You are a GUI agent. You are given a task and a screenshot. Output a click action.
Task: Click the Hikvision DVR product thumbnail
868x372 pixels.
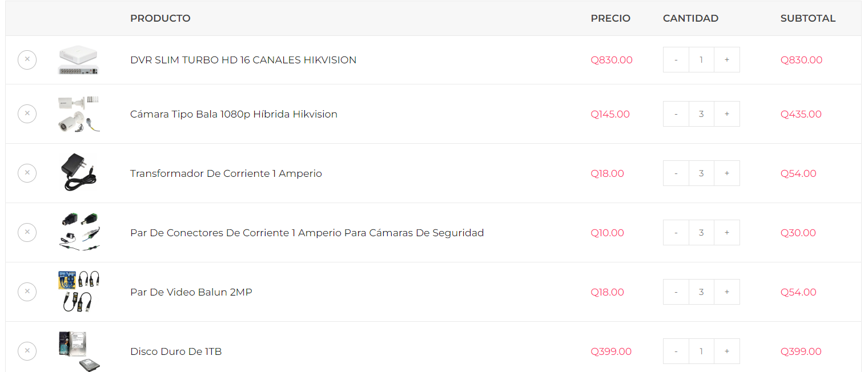(79, 60)
